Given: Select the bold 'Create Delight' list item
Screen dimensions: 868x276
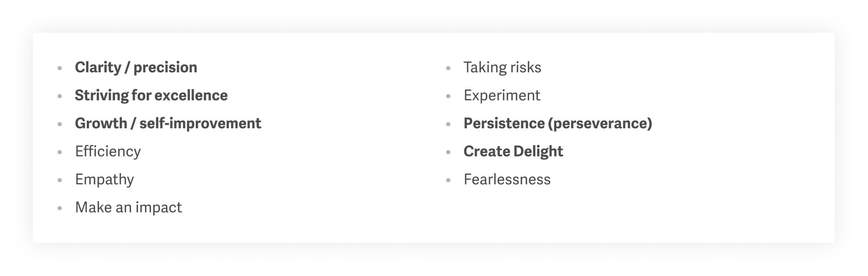Looking at the screenshot, I should 513,152.
